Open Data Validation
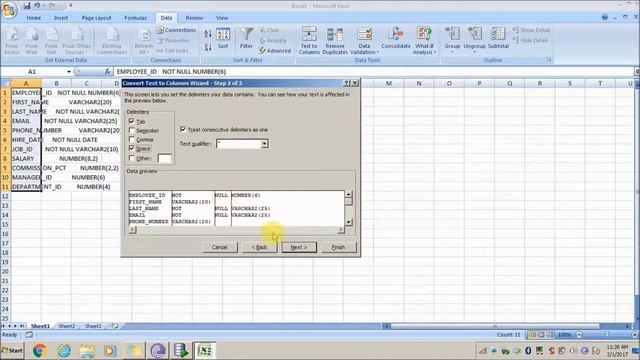Image resolution: width=640 pixels, height=360 pixels. pyautogui.click(x=364, y=41)
